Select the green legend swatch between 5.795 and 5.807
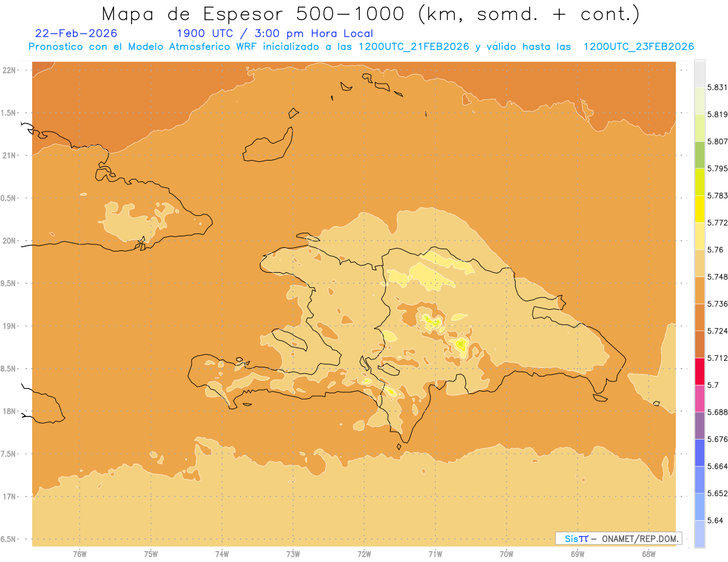 point(699,155)
